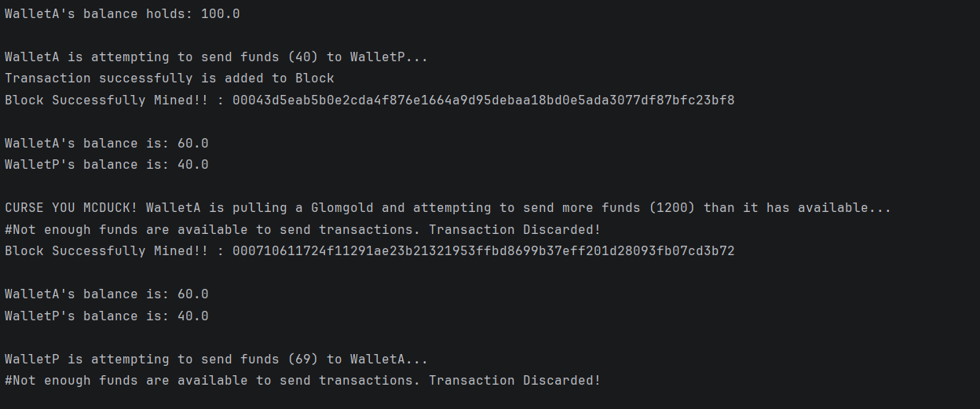
Task: Click "WalletA is attempting" on the (40) line
Action: pyautogui.click(x=87, y=57)
